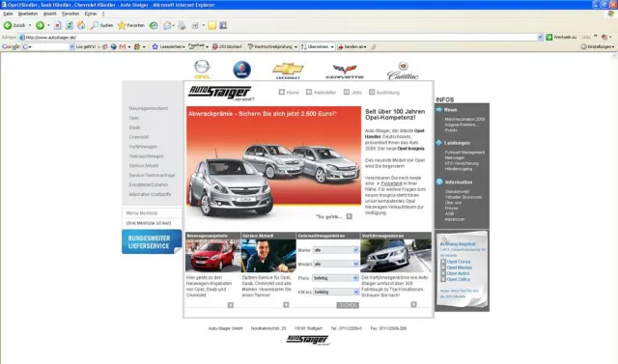Click the blue Information icon
Screen dimensions: 618x364
pyautogui.click(x=439, y=182)
